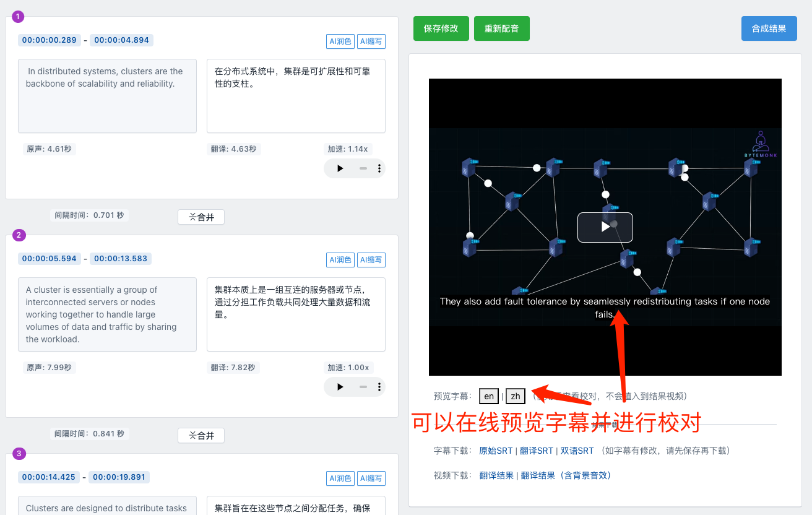Adjust audio progress bar in segment 1
The width and height of the screenshot is (812, 515).
click(363, 168)
